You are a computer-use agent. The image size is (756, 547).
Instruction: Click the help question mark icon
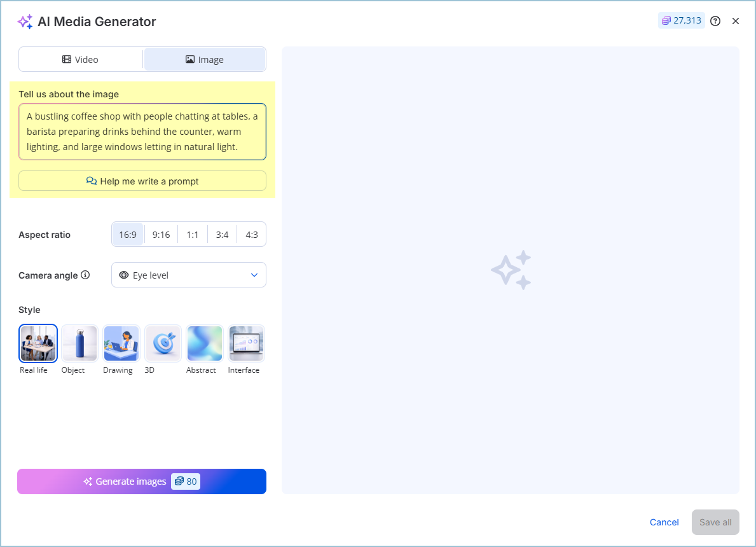click(x=715, y=21)
